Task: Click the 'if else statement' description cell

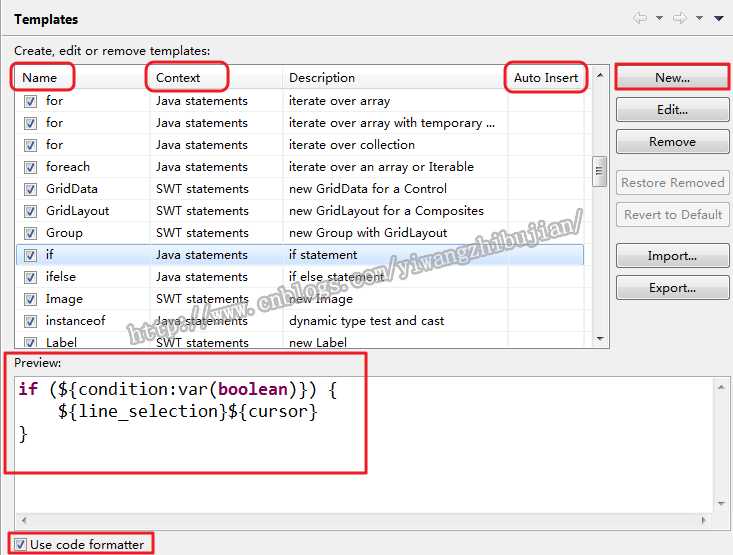Action: point(336,277)
